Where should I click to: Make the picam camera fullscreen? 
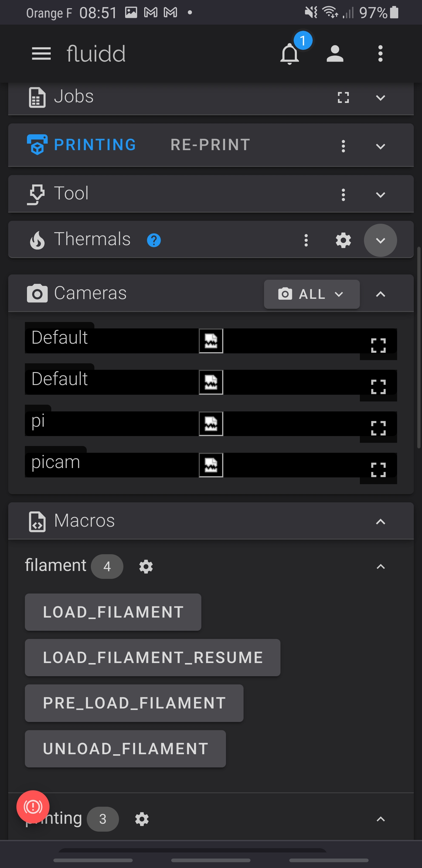click(x=379, y=468)
